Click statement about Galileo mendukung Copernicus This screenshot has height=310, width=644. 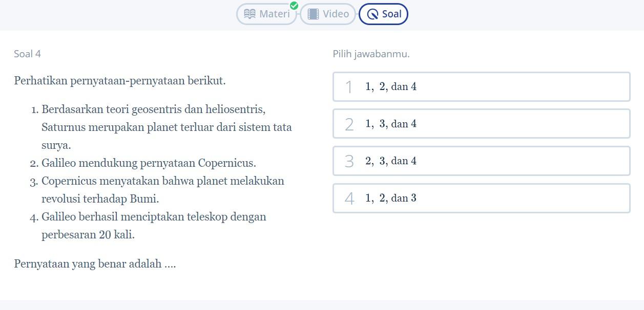coord(149,163)
